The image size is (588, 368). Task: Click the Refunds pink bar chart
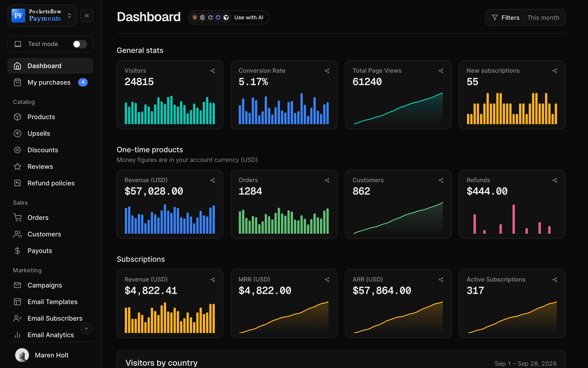click(512, 219)
